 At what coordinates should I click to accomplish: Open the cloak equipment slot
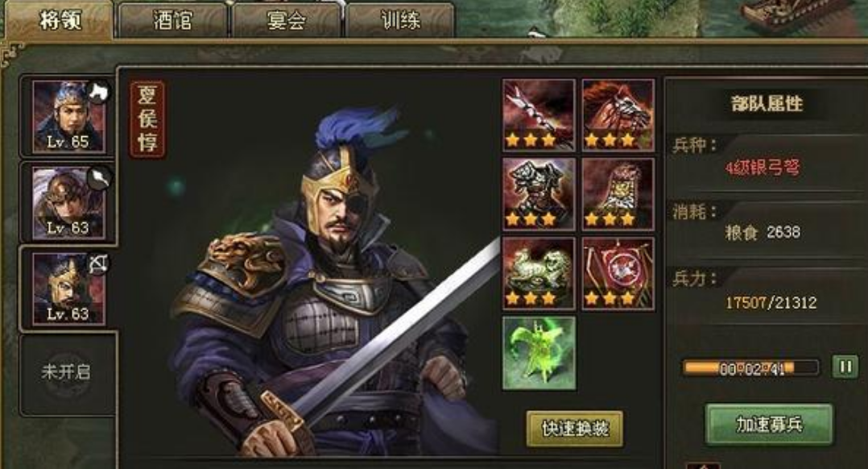(x=618, y=193)
